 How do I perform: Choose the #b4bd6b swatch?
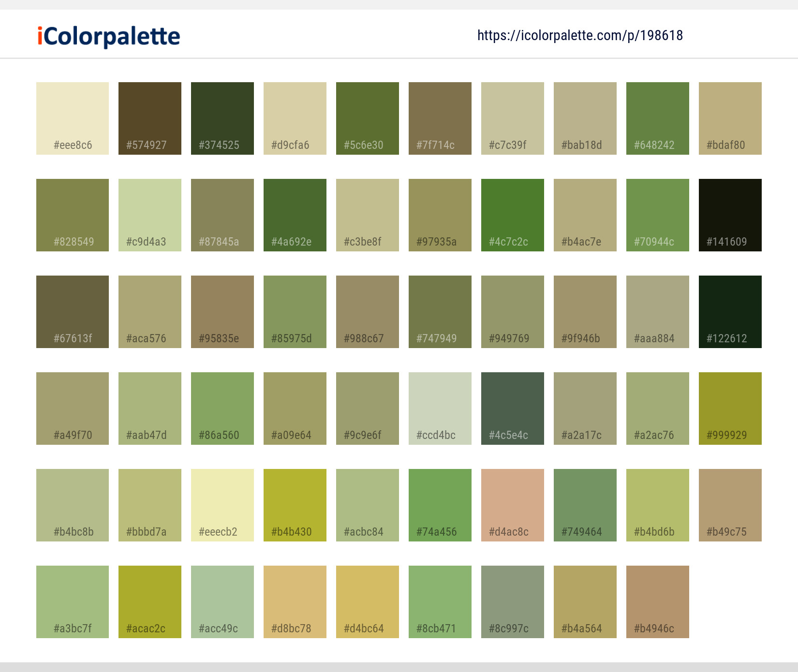pos(658,505)
